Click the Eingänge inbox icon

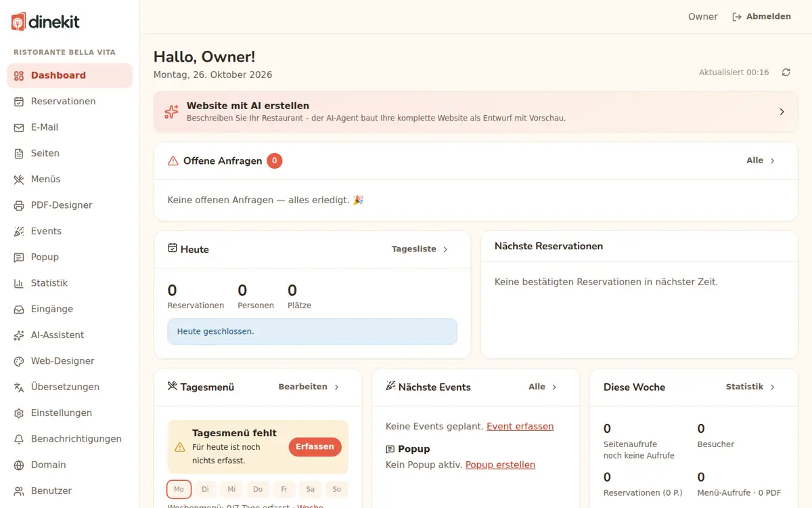pyautogui.click(x=19, y=310)
